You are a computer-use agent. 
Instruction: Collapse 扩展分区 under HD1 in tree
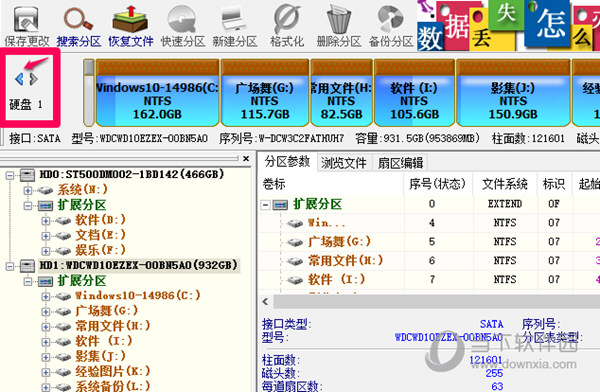[28, 282]
